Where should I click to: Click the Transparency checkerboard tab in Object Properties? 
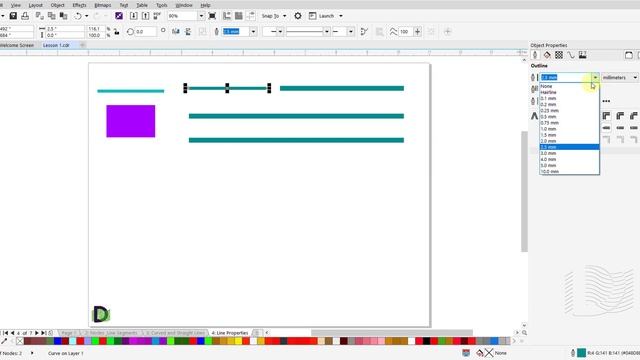559,55
